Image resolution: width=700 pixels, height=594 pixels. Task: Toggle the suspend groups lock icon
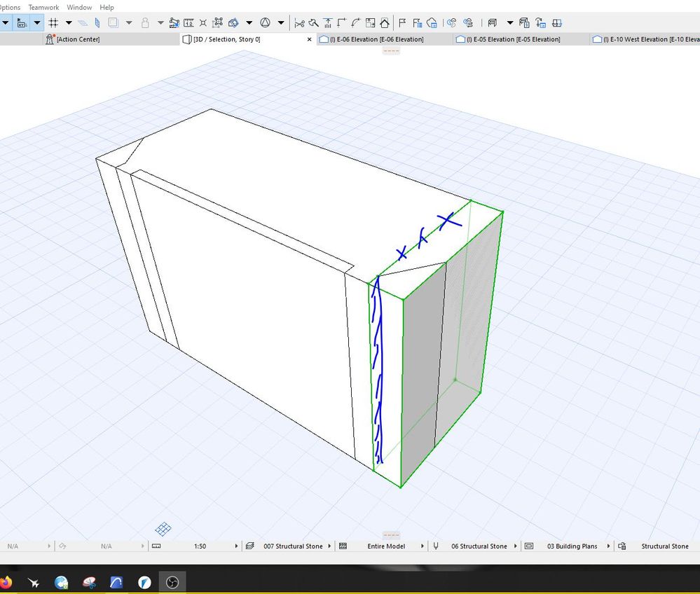[x=145, y=22]
